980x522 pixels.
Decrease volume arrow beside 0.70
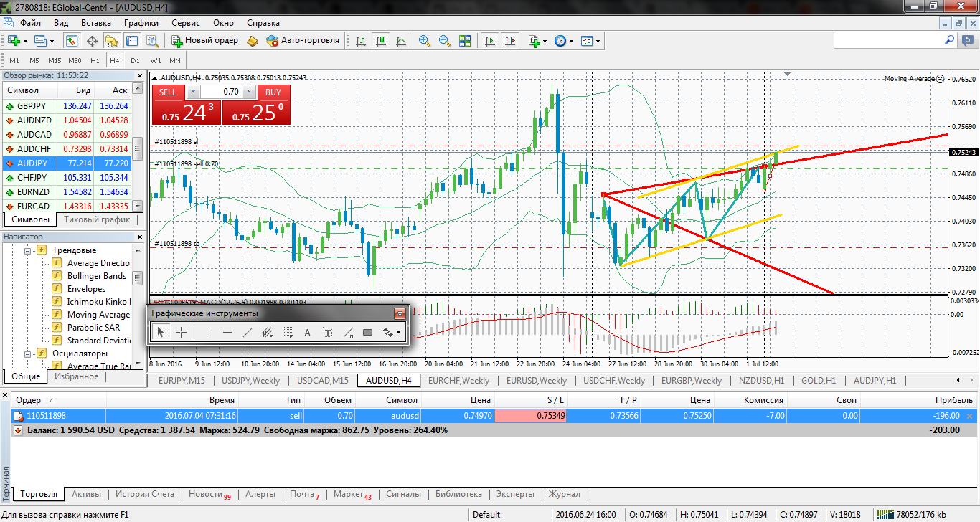(x=193, y=92)
